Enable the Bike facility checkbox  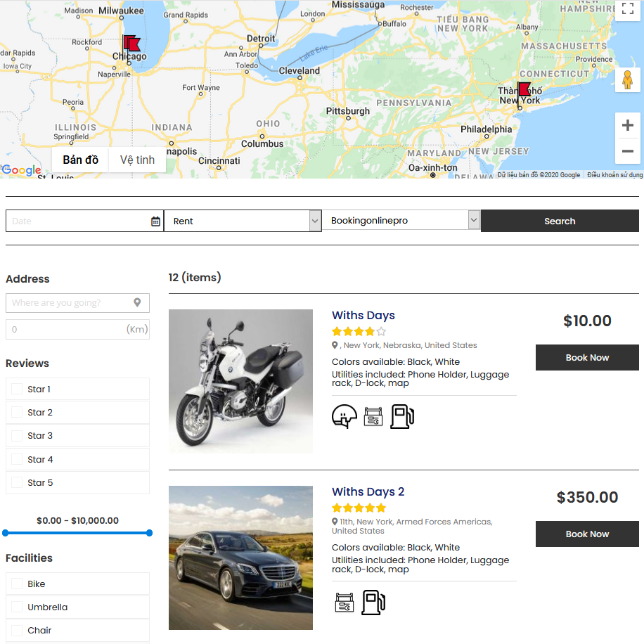tap(17, 584)
